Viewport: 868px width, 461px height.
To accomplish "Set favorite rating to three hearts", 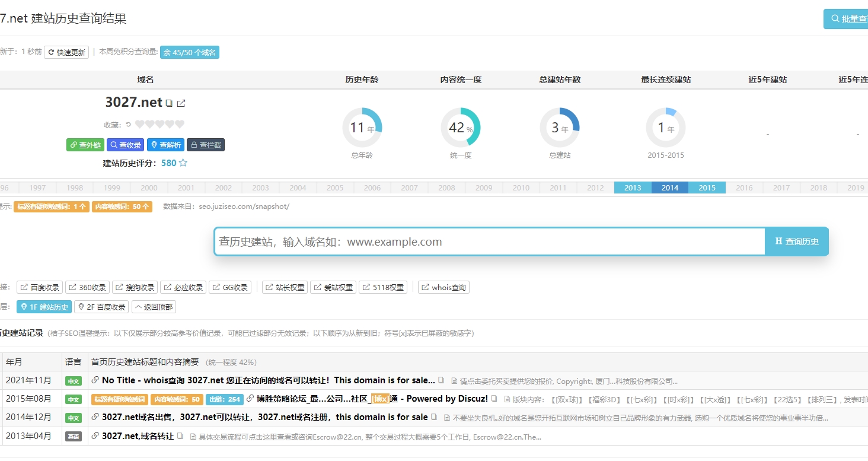I will pyautogui.click(x=159, y=125).
